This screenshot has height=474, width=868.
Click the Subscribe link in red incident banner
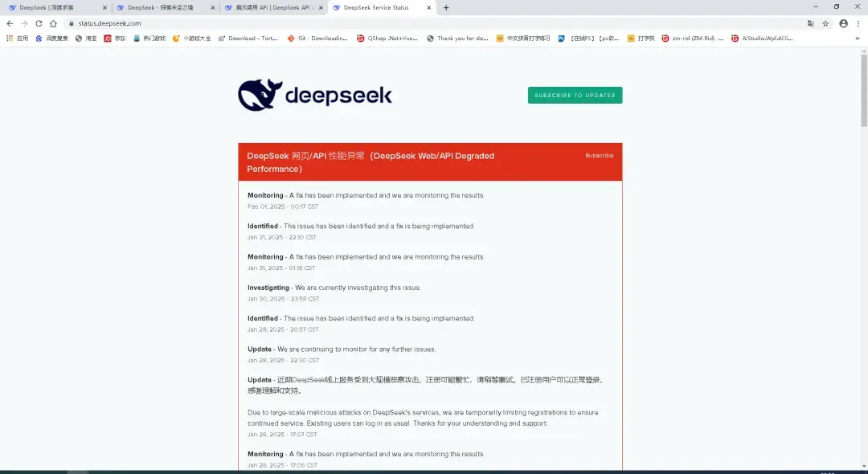pos(599,155)
